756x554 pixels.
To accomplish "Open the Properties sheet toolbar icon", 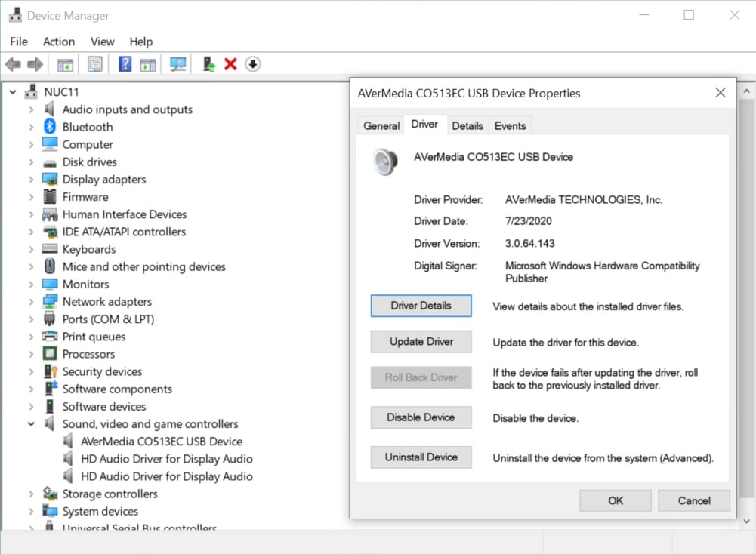I will [95, 64].
